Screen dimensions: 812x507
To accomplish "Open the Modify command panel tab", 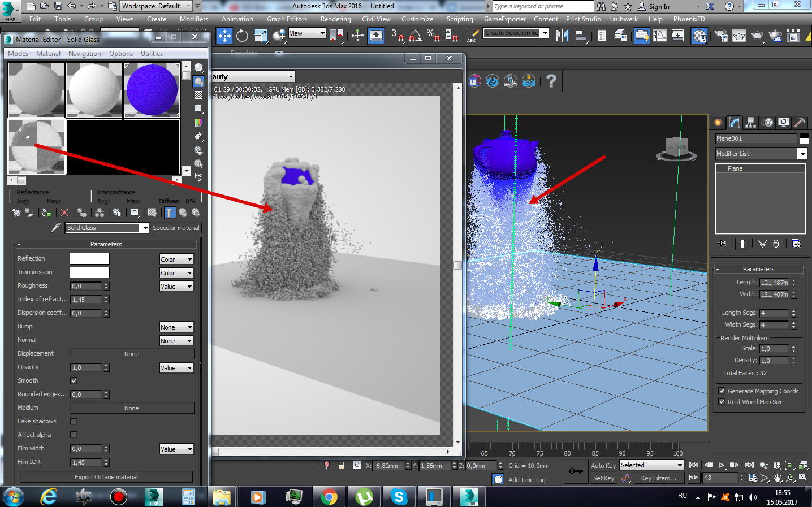I will tap(734, 122).
